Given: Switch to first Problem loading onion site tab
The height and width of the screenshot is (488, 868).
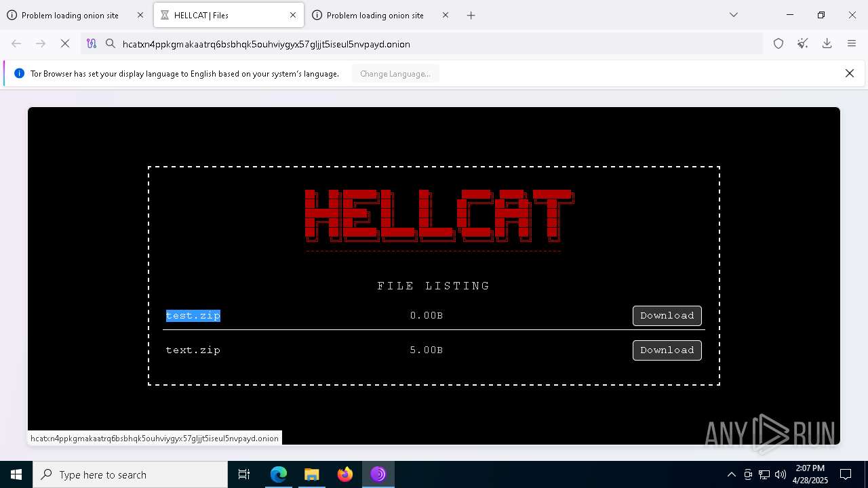Looking at the screenshot, I should pyautogui.click(x=76, y=15).
